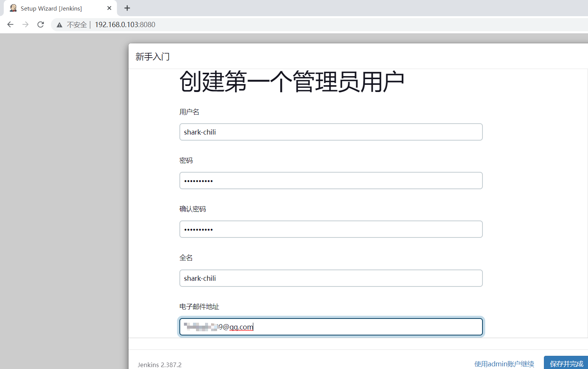Viewport: 588px width, 369px height.
Task: Reload the Jenkins setup page
Action: point(40,24)
